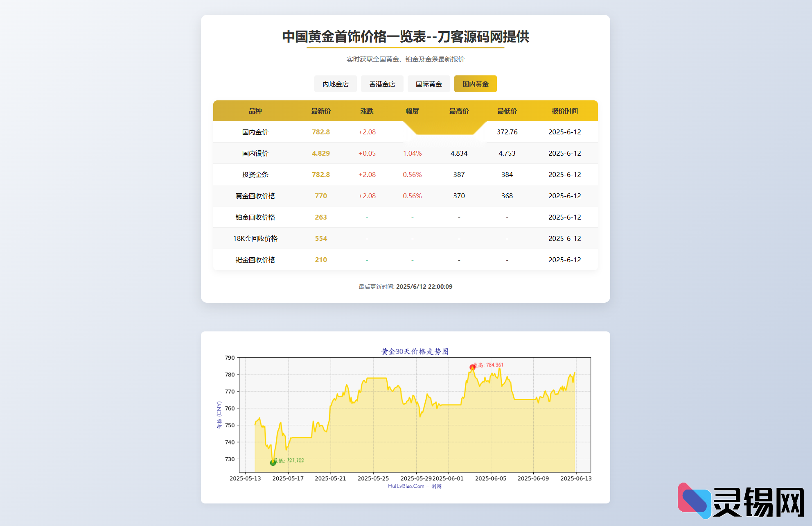Image resolution: width=812 pixels, height=526 pixels.
Task: Click the 幅度 column header
Action: click(412, 111)
